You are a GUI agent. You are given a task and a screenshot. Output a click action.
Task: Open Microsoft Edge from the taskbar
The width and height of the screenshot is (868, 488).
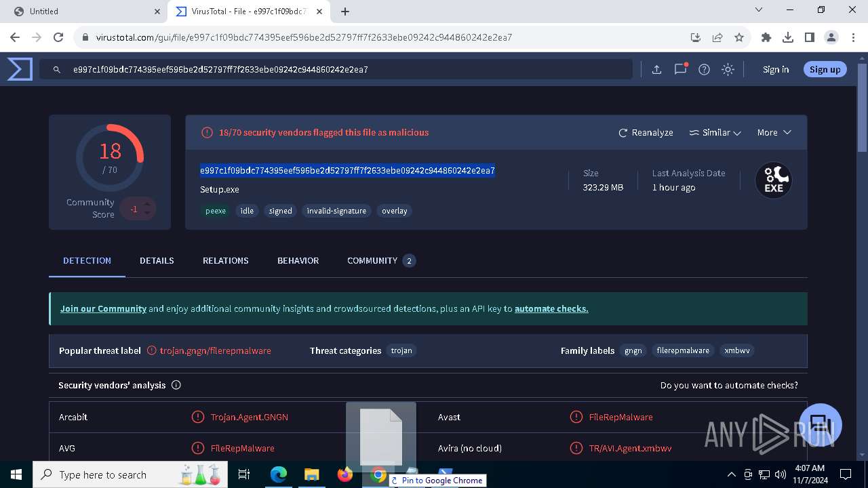click(279, 474)
